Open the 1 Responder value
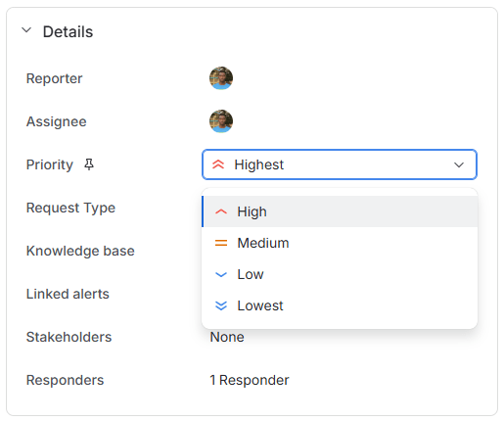 pos(250,380)
